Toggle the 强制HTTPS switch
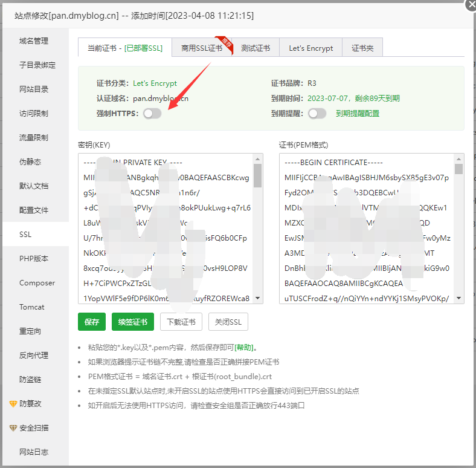This screenshot has width=476, height=468. 152,114
